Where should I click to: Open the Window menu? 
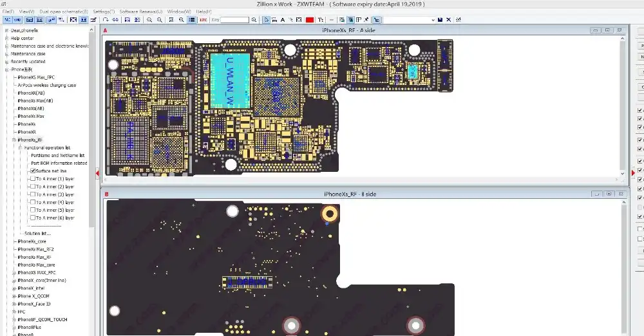click(x=179, y=12)
